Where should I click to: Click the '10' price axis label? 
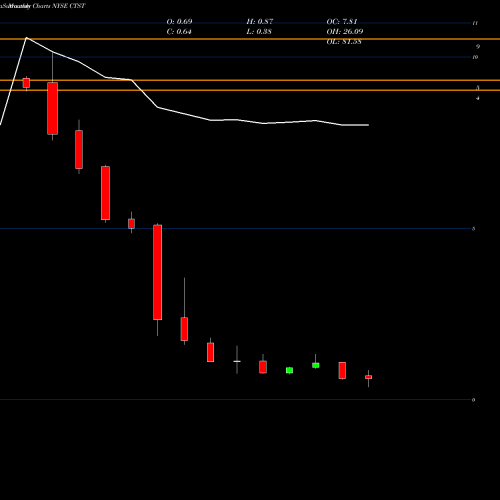point(475,57)
